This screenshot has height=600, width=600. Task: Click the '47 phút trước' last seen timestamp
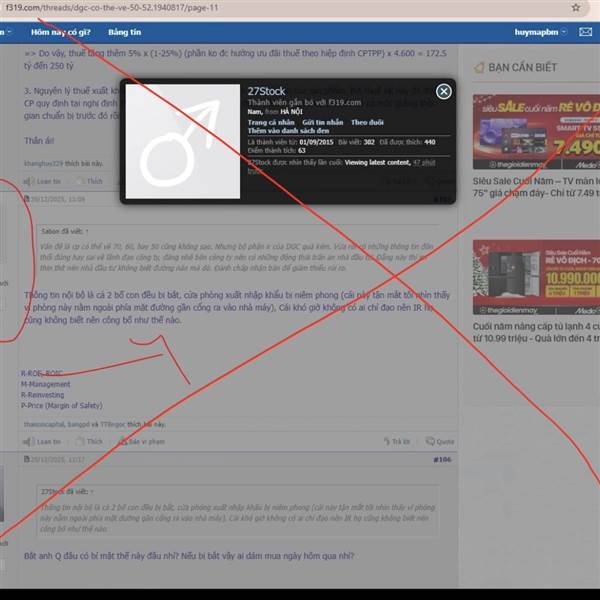(x=424, y=163)
